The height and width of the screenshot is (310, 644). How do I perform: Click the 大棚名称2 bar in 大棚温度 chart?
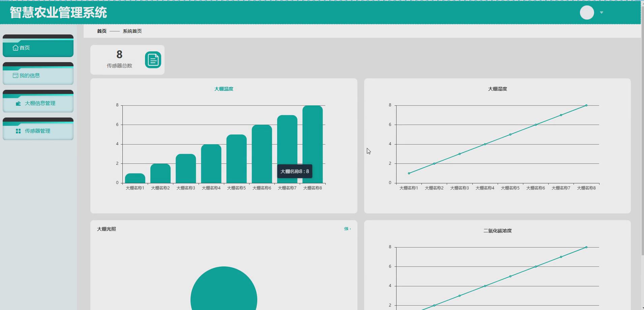click(160, 174)
